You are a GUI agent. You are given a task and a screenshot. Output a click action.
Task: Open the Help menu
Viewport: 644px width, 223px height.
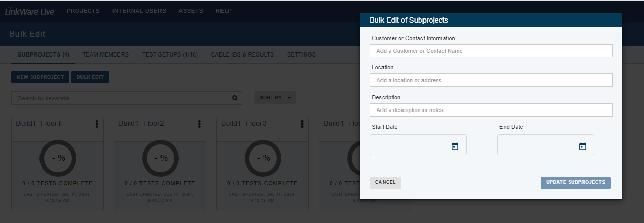[224, 11]
